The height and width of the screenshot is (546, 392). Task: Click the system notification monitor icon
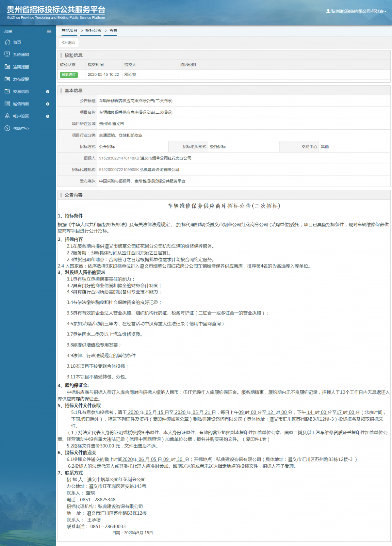pos(7,54)
